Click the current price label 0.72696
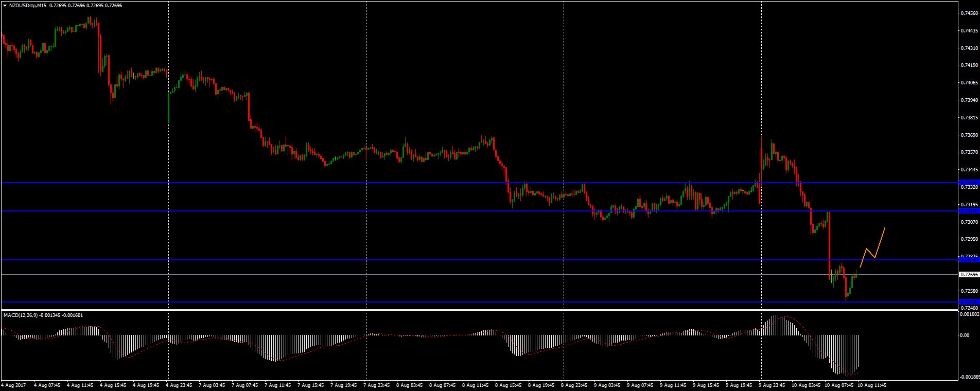This screenshot has height=391, width=980. point(969,275)
